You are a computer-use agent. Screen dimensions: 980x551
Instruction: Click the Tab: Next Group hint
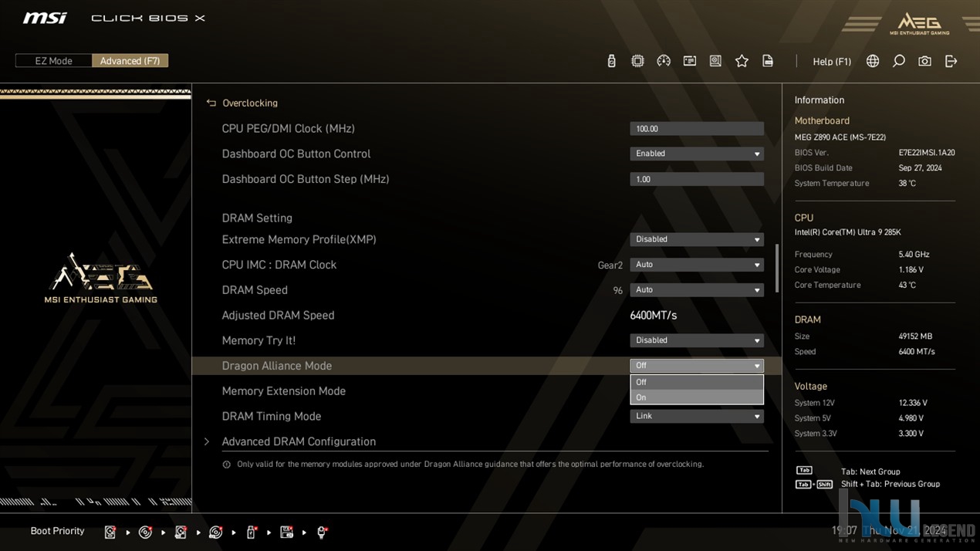point(870,472)
